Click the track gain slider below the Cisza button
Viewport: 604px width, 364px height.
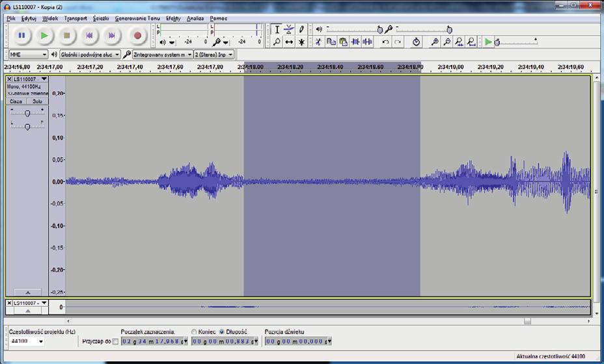[27, 112]
